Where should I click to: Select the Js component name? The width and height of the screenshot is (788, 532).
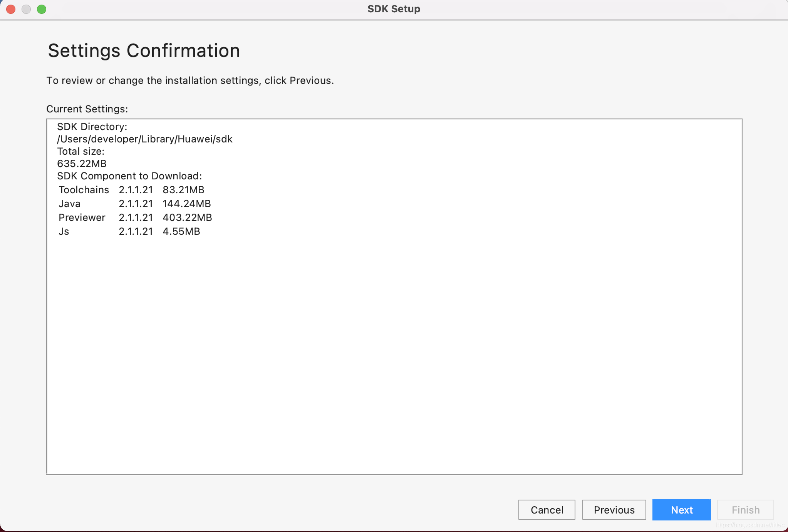[64, 231]
